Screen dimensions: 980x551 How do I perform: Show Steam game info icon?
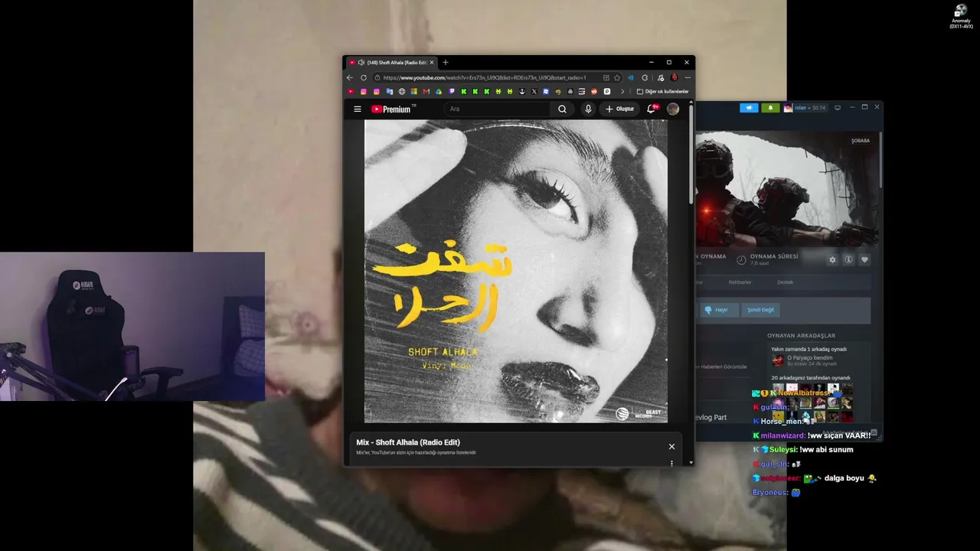click(x=848, y=260)
